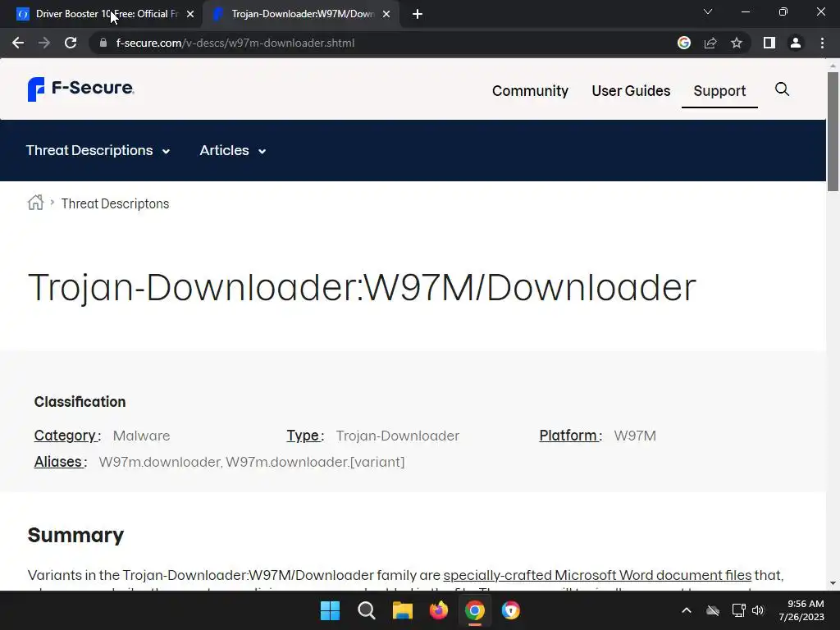Screen dimensions: 840x630
Task: View site information lock icon
Action: click(103, 43)
